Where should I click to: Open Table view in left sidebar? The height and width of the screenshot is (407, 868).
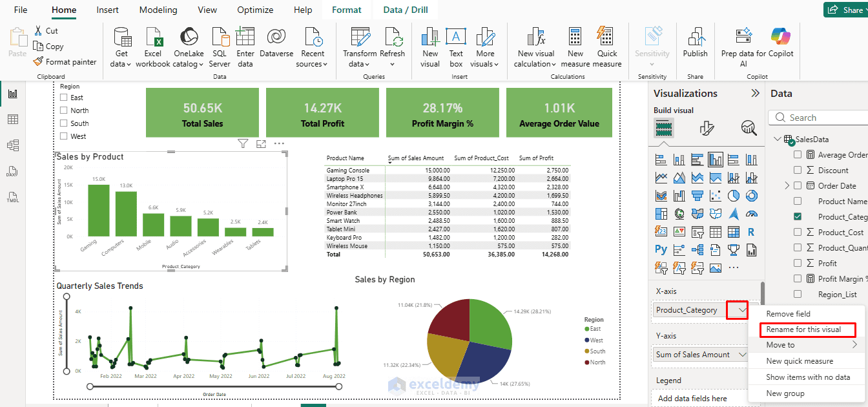(x=12, y=120)
